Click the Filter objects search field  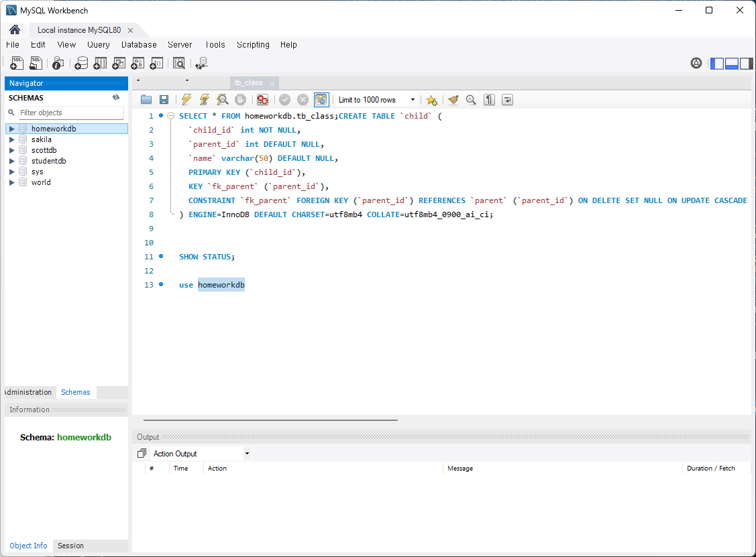tap(71, 113)
